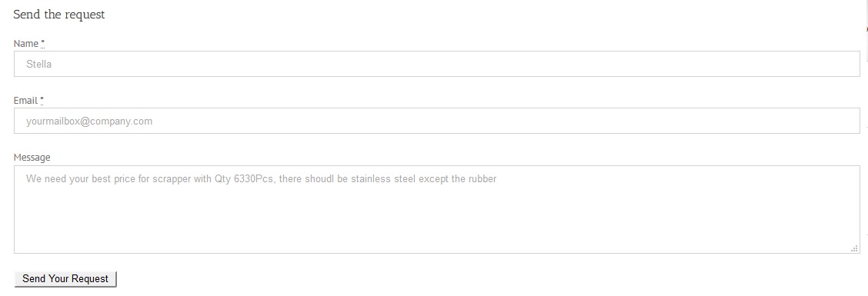The height and width of the screenshot is (296, 868).
Task: Click the required asterisk beside Email
Action: point(42,100)
